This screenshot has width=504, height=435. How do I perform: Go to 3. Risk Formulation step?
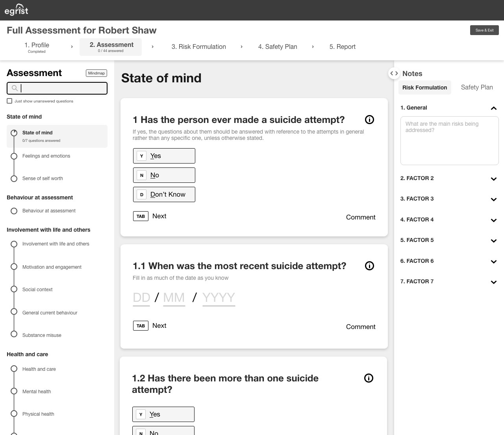(199, 47)
